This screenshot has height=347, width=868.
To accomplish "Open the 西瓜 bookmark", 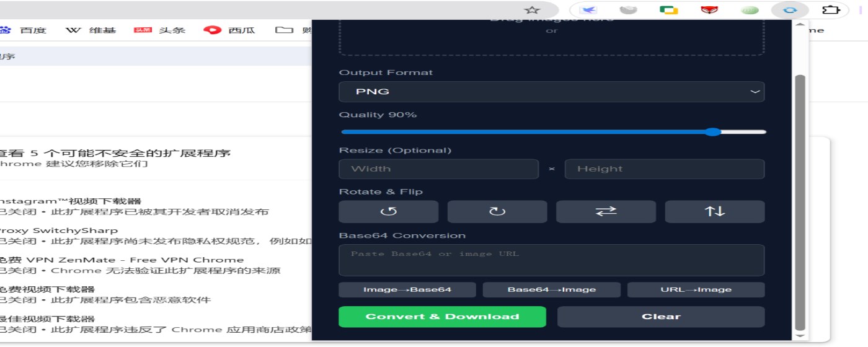I will 229,30.
